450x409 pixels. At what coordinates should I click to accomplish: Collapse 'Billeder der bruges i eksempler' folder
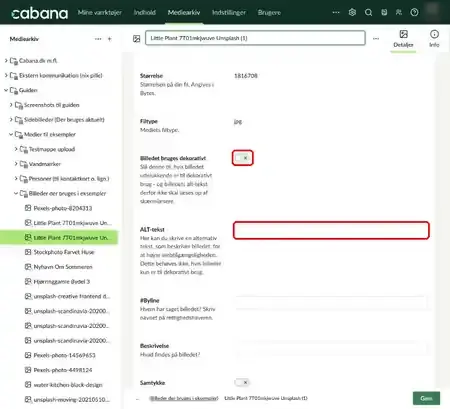(x=16, y=193)
